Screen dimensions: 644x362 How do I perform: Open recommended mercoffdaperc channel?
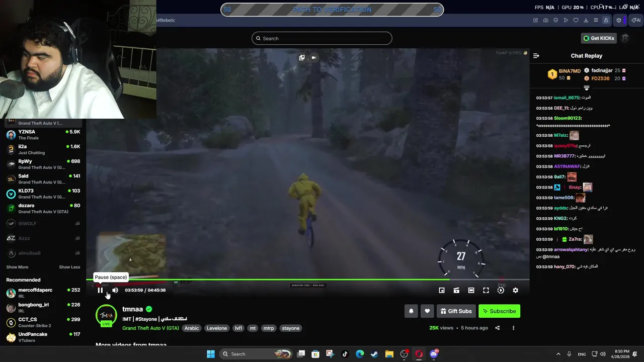[43, 293]
